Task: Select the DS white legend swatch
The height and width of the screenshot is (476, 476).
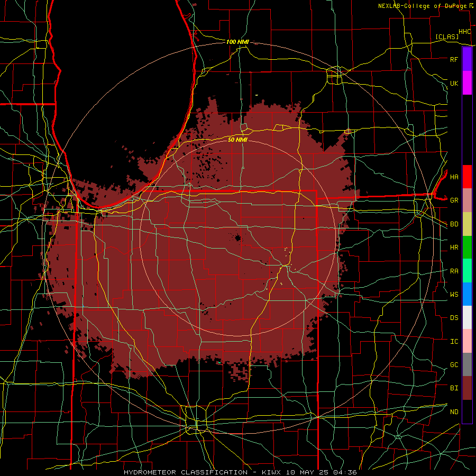Action: [x=467, y=317]
